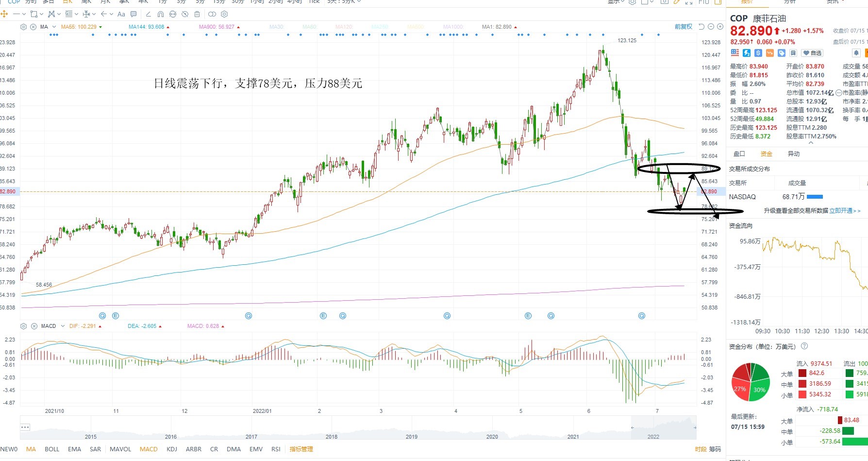This screenshot has height=461, width=868.
Task: Open the MACD indicator dropdown
Action: [63, 326]
